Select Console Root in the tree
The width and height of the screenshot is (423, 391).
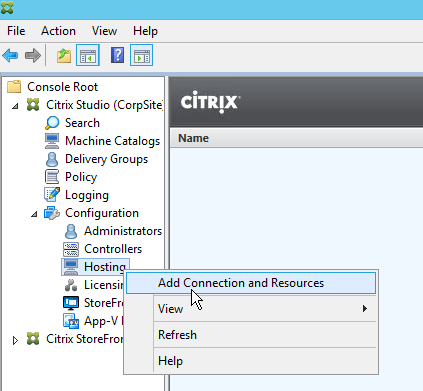[62, 87]
